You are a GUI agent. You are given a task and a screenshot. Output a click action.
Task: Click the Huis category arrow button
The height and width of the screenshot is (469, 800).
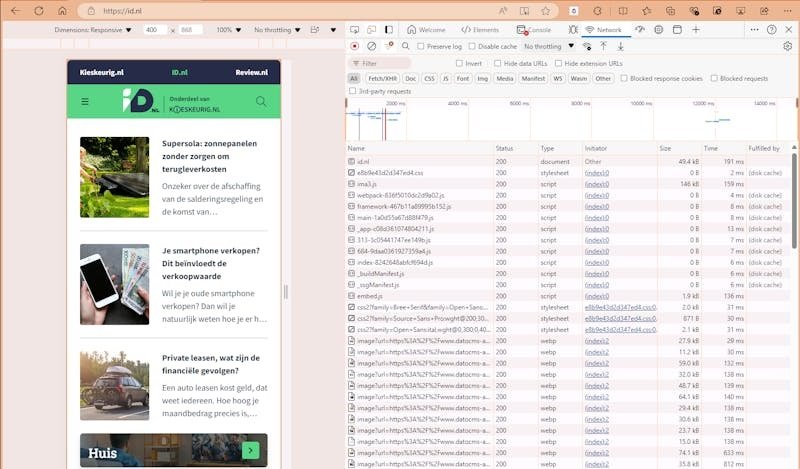coord(251,450)
